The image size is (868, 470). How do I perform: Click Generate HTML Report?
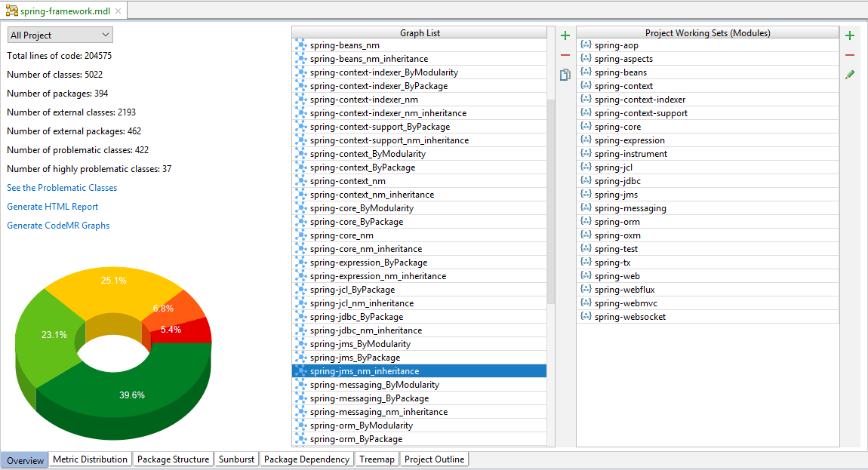point(52,207)
